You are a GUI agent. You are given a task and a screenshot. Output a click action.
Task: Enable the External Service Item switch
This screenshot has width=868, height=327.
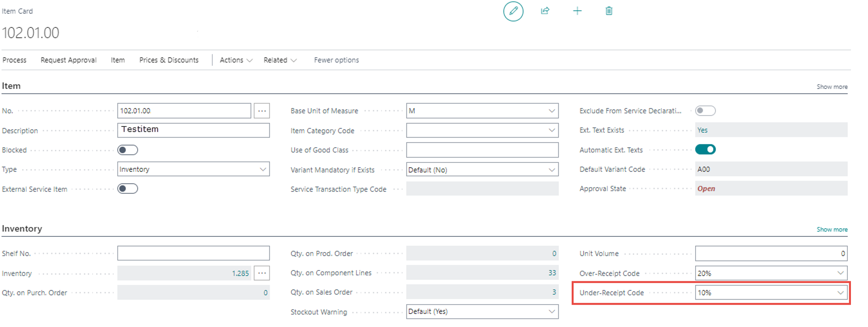128,189
